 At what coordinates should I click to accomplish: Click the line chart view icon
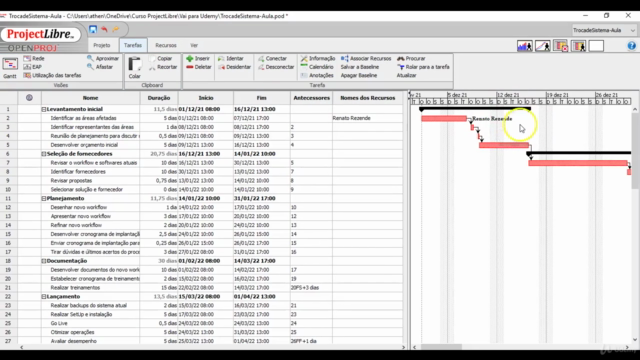542,46
